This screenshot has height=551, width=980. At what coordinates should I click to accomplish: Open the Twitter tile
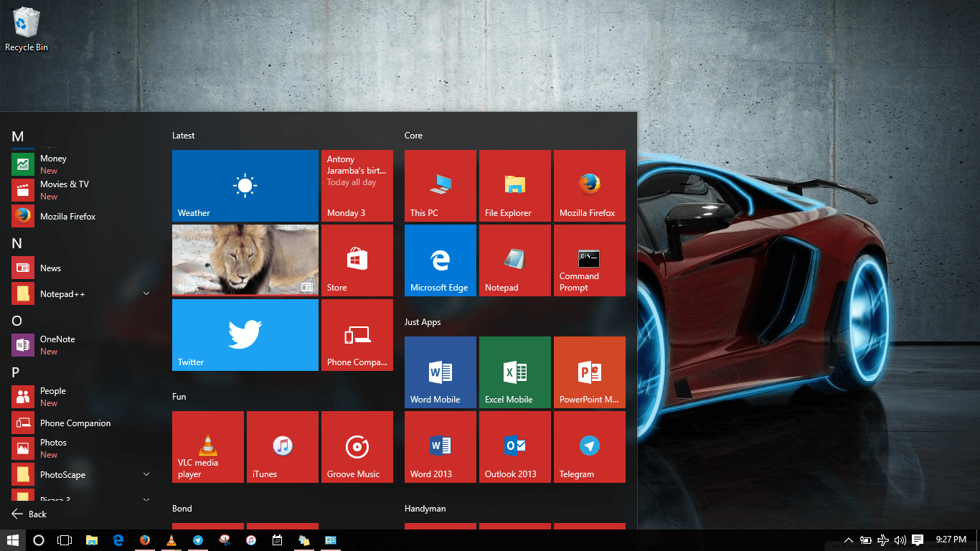(x=245, y=335)
